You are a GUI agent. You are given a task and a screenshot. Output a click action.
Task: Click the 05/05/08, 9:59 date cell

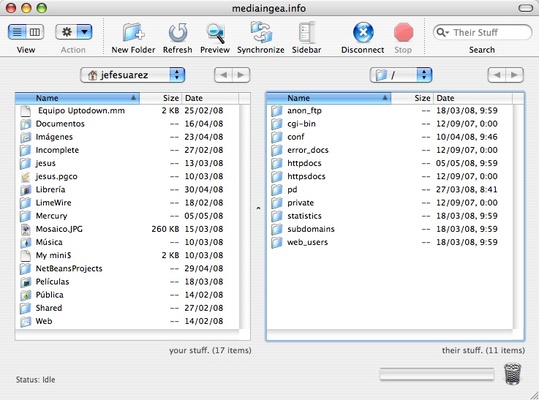[466, 163]
